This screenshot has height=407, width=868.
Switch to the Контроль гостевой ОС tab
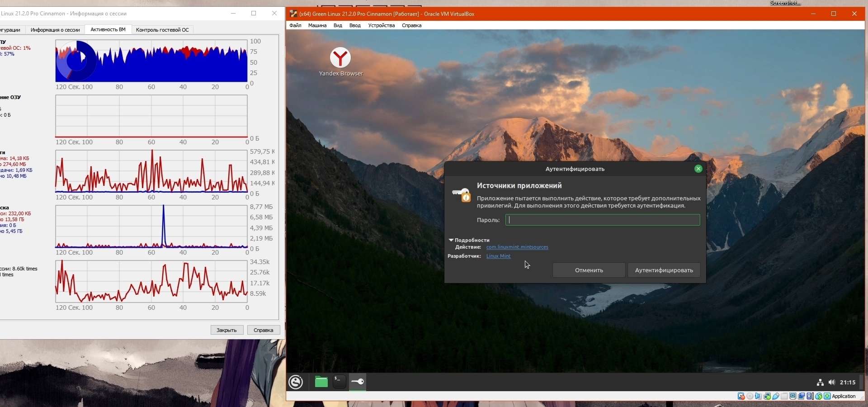click(162, 30)
